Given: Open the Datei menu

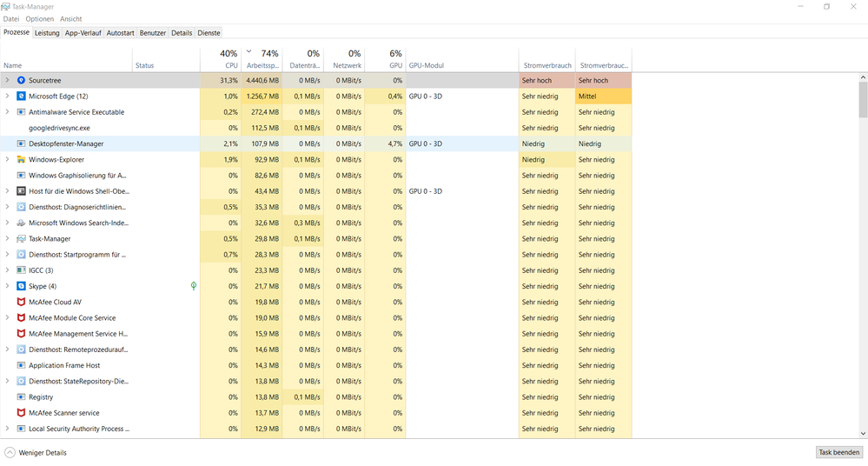Looking at the screenshot, I should [11, 19].
